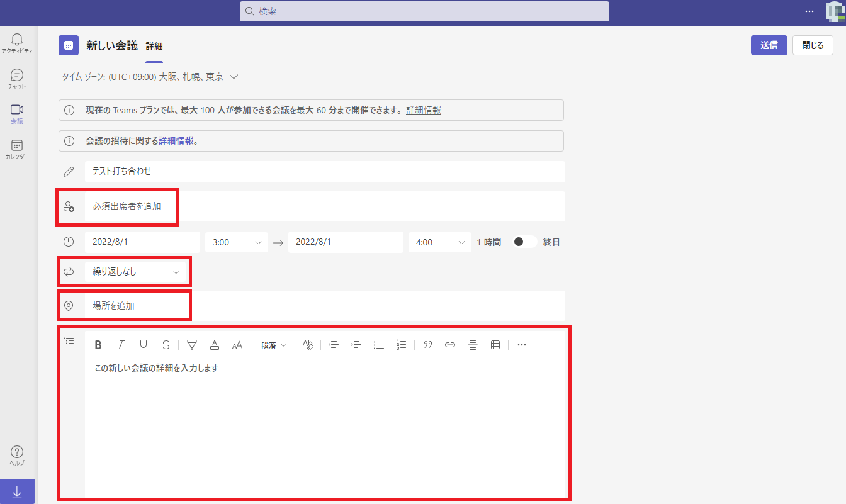Expand the time zone dropdown
Screen dimensions: 846x504
(234, 77)
